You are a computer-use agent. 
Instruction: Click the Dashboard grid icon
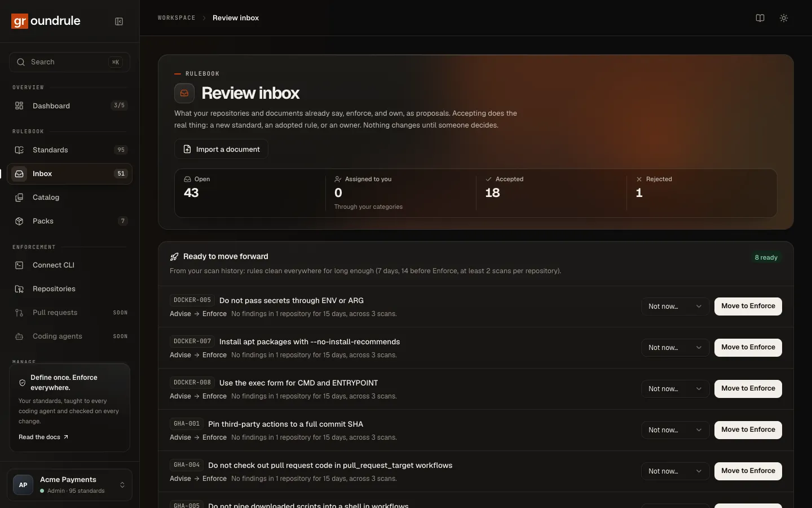(x=19, y=106)
